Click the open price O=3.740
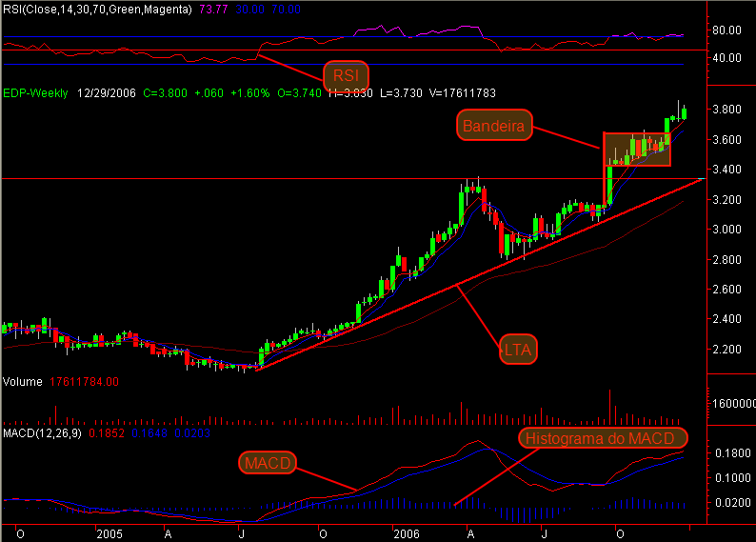Screen dimensions: 756x542 pos(299,93)
